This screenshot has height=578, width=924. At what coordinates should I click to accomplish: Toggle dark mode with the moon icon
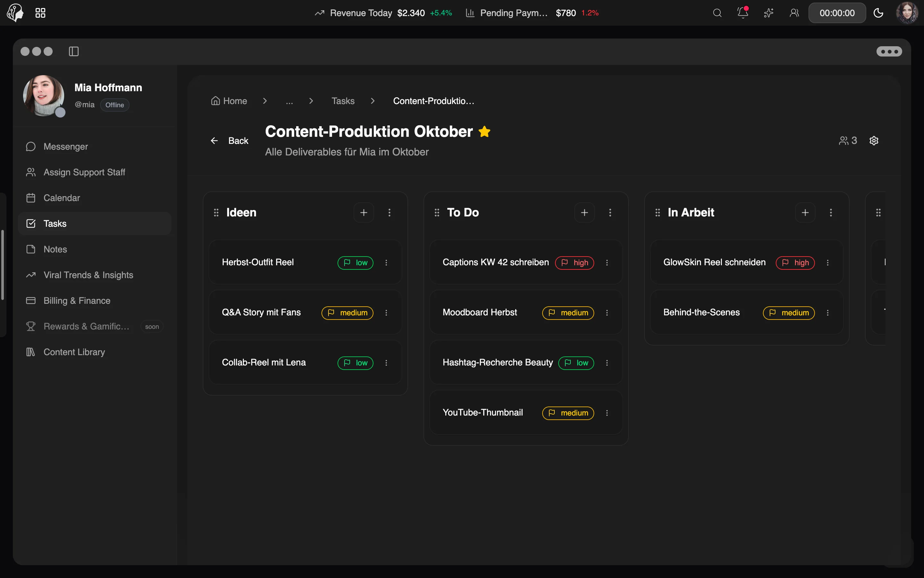(878, 13)
